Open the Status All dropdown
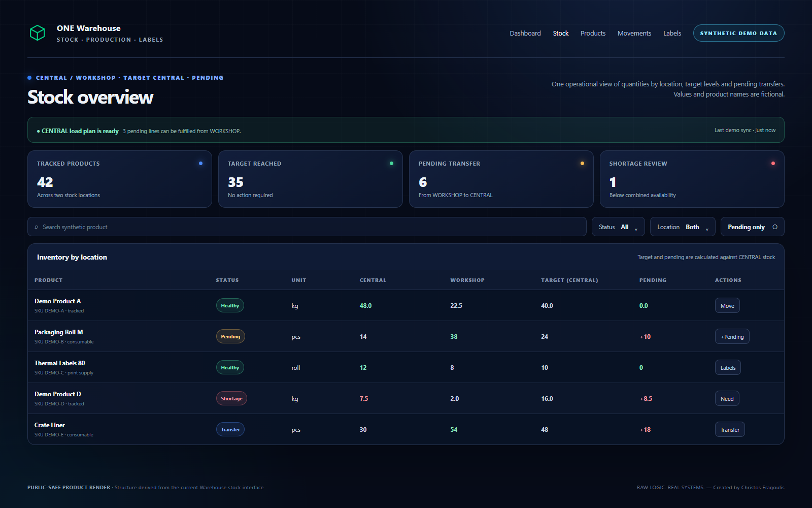The image size is (812, 508). pos(618,227)
